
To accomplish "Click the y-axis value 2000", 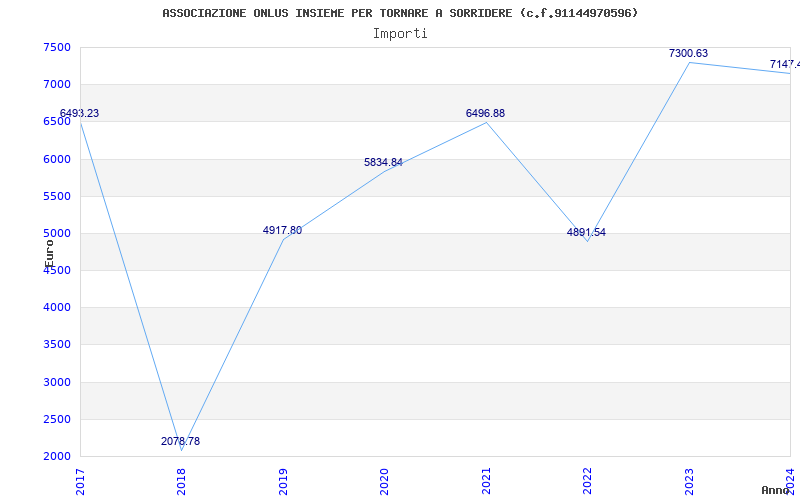I will [57, 457].
